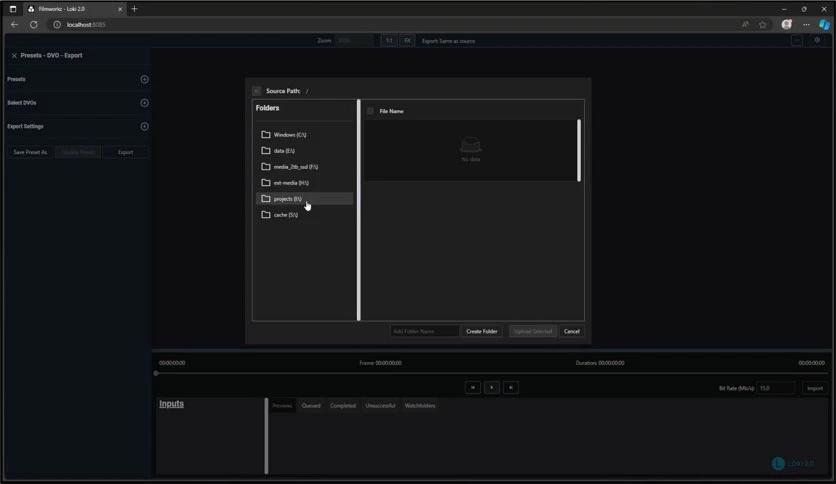Open the projects (I:\) folder

pos(287,199)
